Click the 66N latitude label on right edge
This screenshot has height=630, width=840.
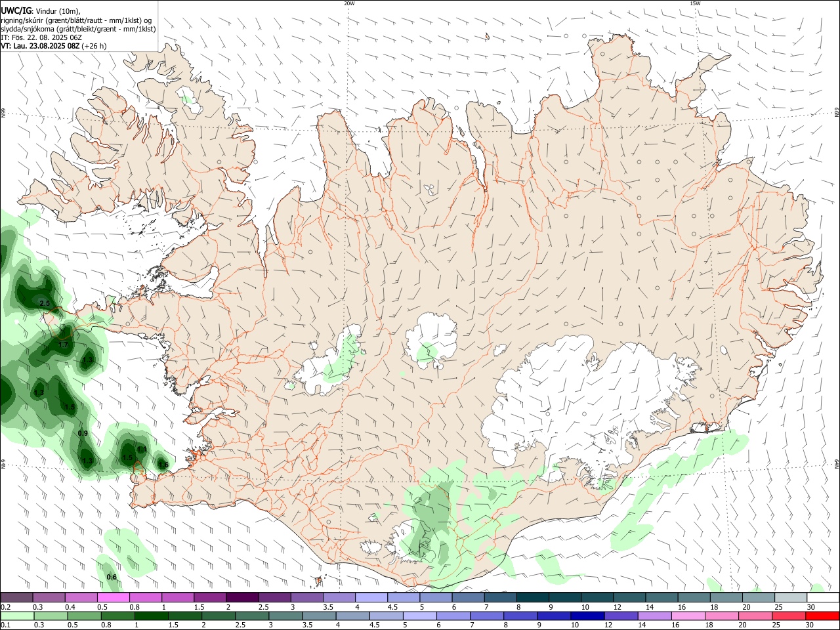836,113
